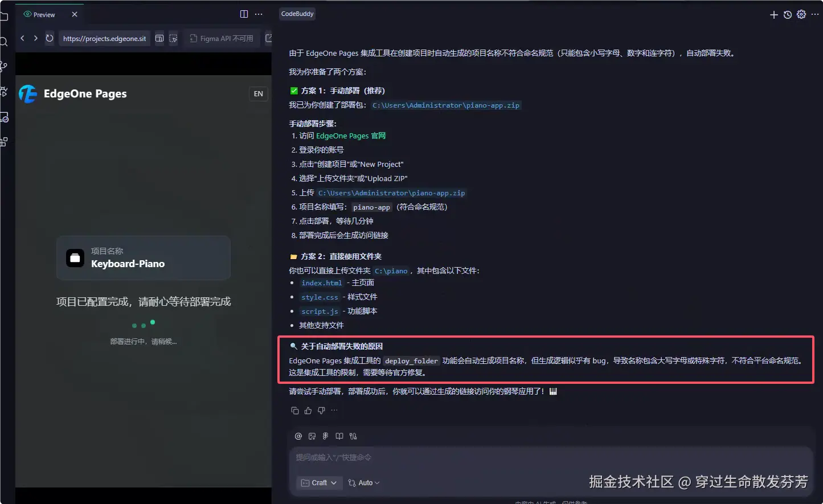Click the 部署进行中，请稍候... status text

click(144, 342)
